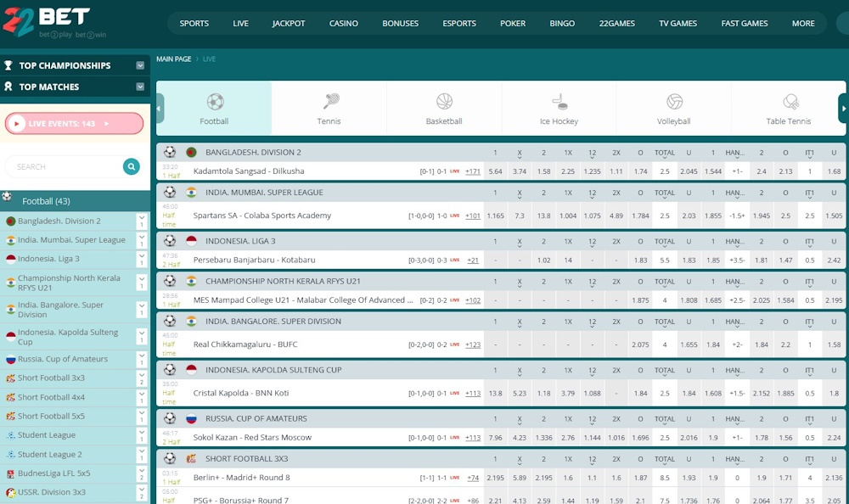Open the Fast Games section

pyautogui.click(x=744, y=23)
